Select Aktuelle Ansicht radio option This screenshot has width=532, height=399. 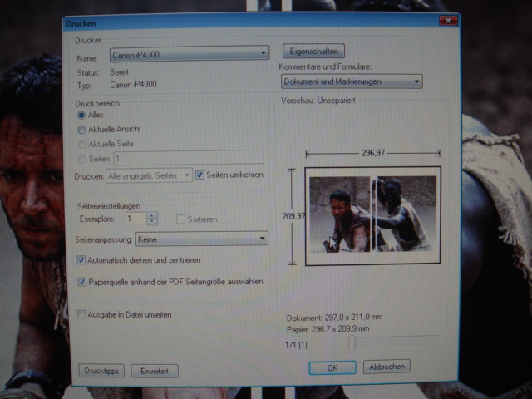point(81,130)
